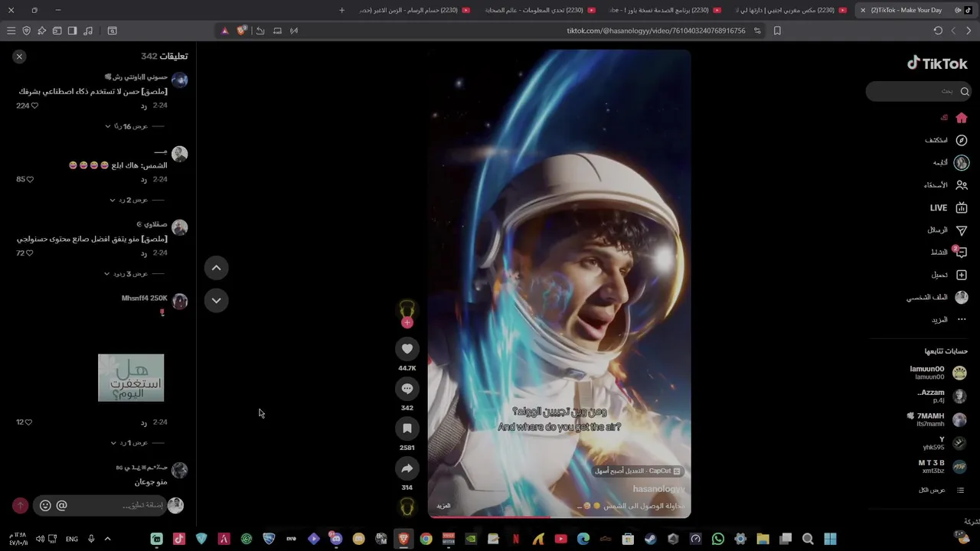Click the search magnifier icon in TikTok

965,91
